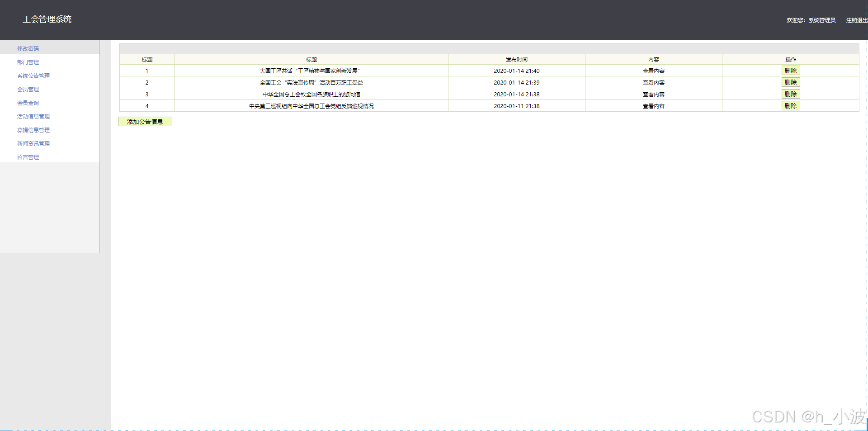Click the 发布时间 column header
Viewport: 868px width, 431px height.
(x=516, y=59)
